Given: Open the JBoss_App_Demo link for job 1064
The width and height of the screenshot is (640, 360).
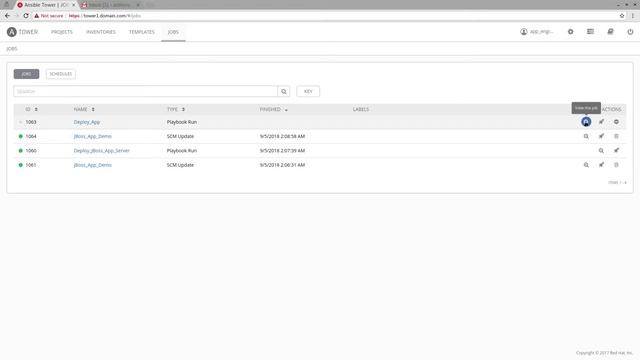Looking at the screenshot, I should click(93, 136).
